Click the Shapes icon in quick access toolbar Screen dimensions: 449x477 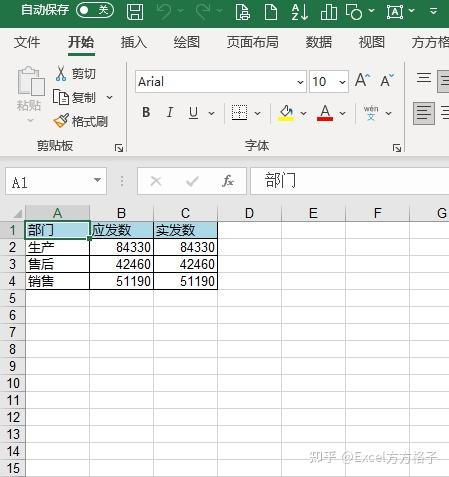click(354, 12)
